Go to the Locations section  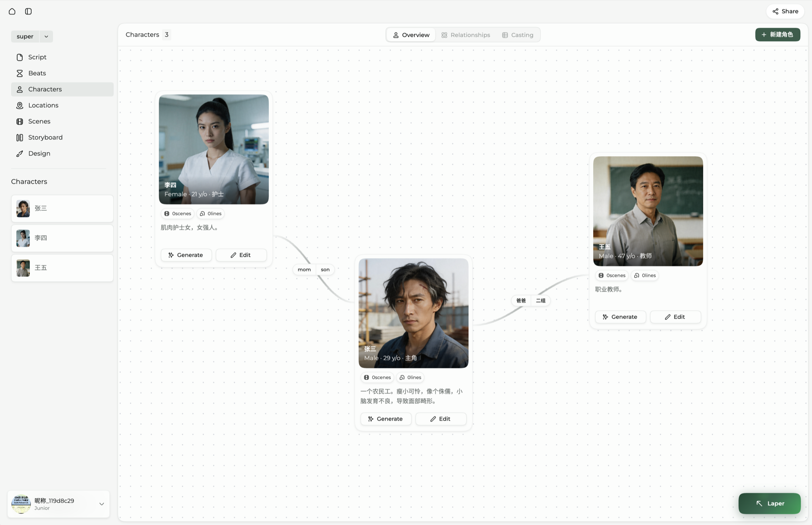[43, 105]
